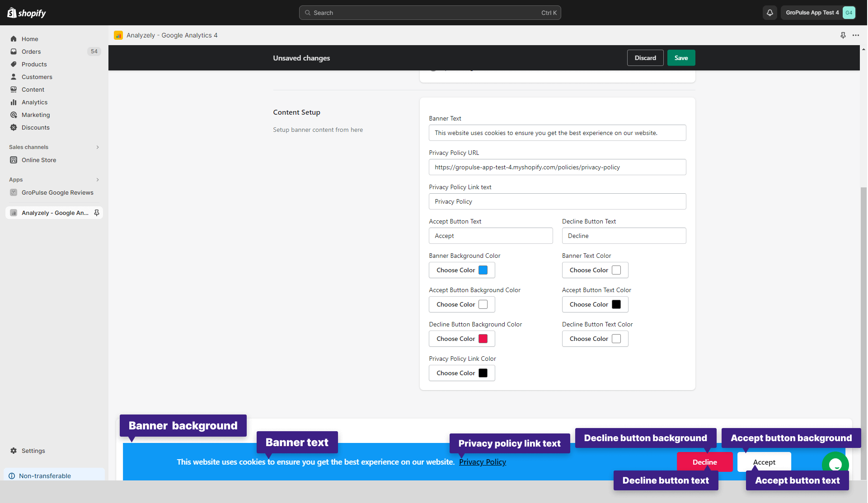Viewport: 868px width, 503px height.
Task: Open the green chat bubble widget
Action: 835,464
